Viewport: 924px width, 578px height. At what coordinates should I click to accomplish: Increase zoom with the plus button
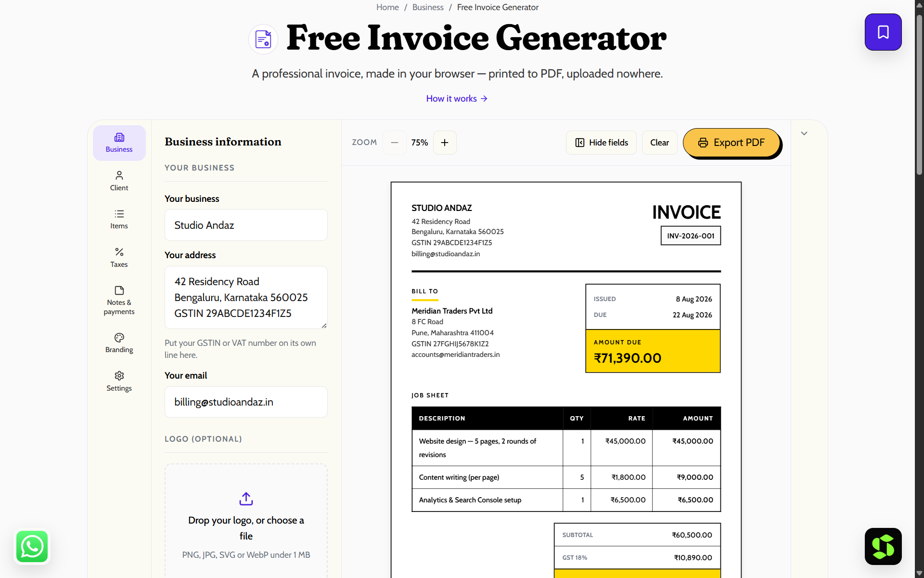click(x=445, y=143)
